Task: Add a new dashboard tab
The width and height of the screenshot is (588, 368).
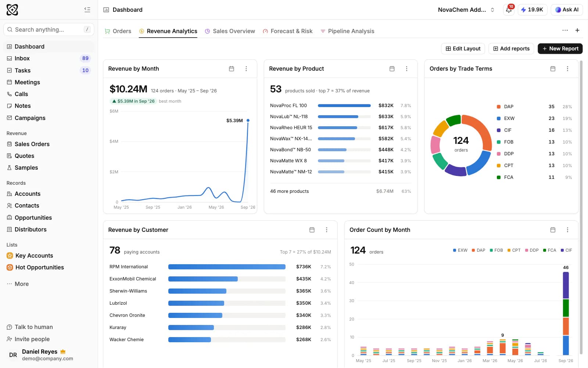Action: tap(577, 30)
